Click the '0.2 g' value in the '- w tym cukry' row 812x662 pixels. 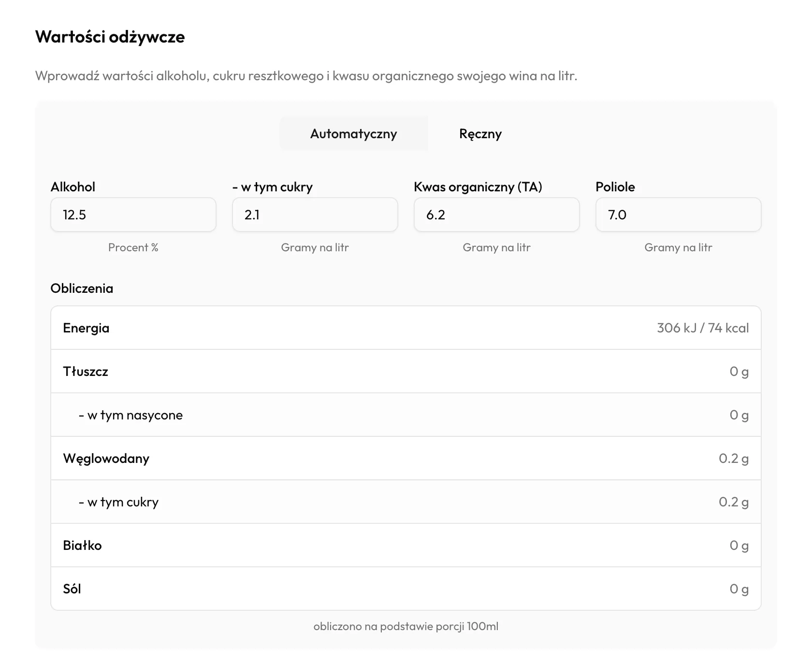pos(734,502)
